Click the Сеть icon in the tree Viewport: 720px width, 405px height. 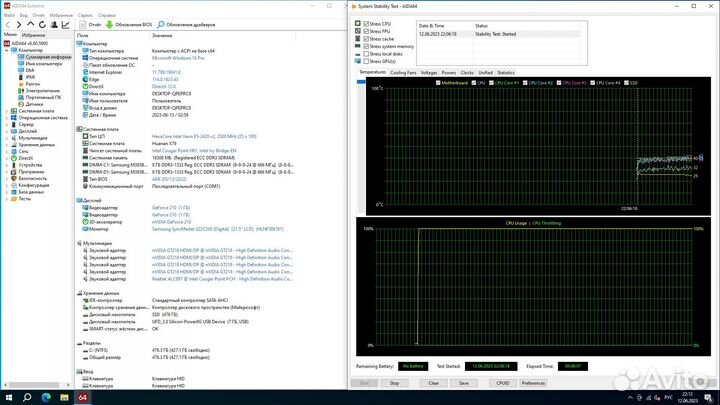[x=14, y=151]
